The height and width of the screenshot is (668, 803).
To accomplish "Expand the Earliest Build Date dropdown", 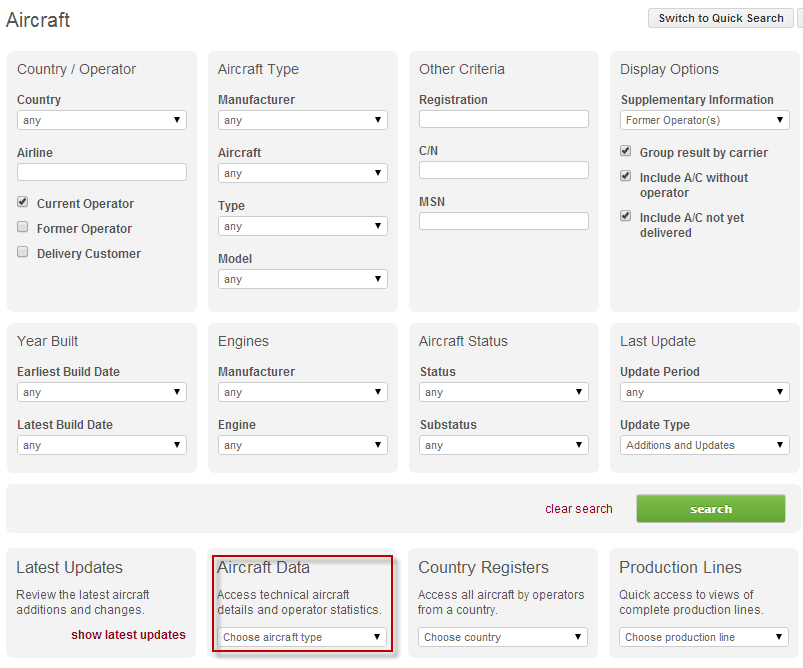I will point(102,392).
